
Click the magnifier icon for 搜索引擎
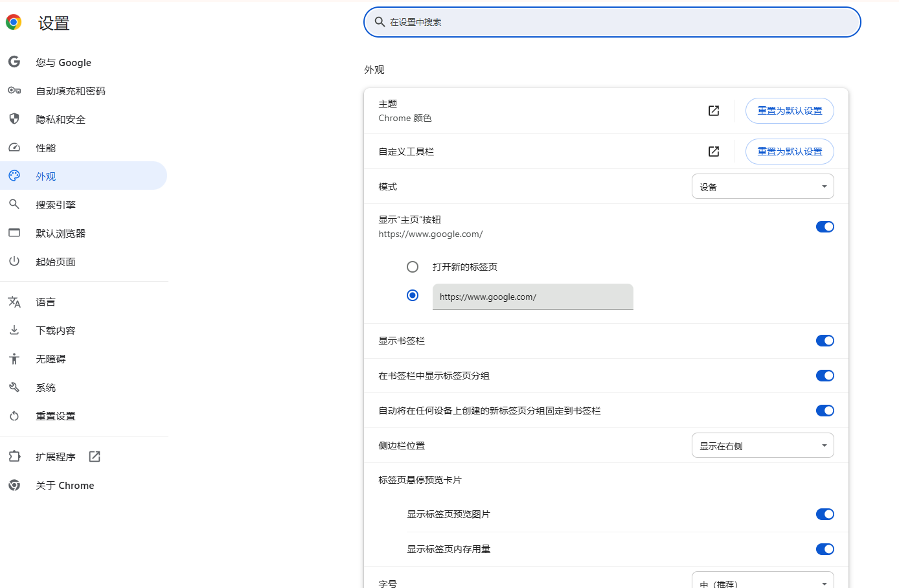pos(14,205)
